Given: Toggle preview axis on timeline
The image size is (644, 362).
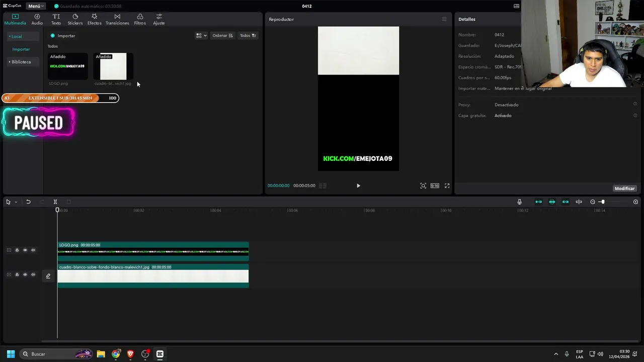Looking at the screenshot, I should 579,202.
